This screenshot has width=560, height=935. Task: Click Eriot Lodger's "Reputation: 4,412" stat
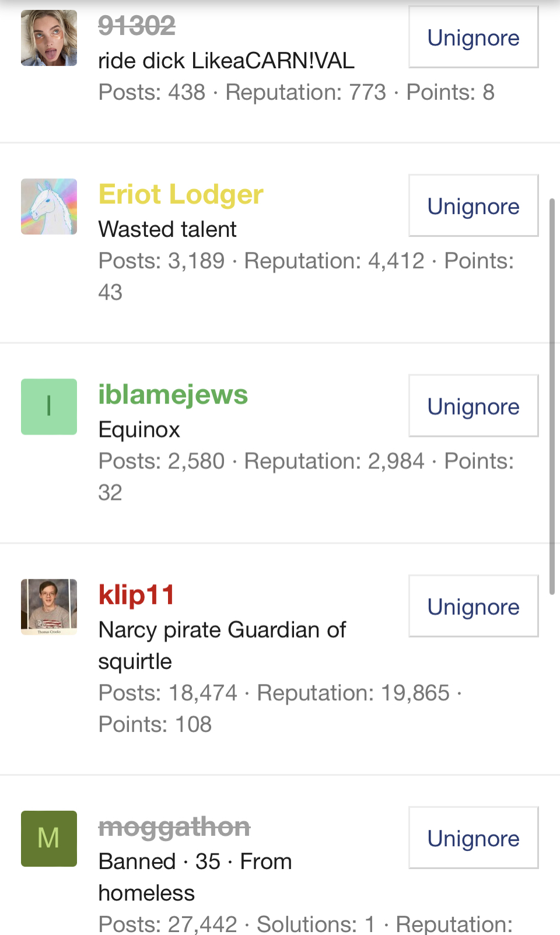point(334,261)
